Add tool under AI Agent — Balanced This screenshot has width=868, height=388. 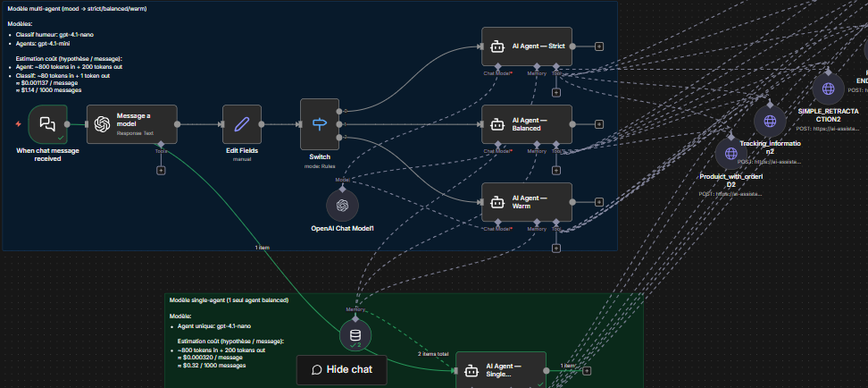[x=556, y=170]
